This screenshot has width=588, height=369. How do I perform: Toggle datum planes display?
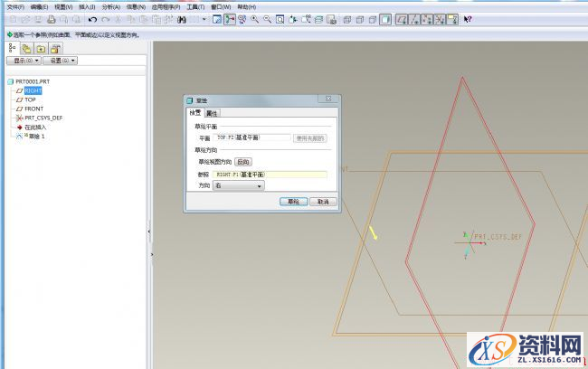pos(402,19)
